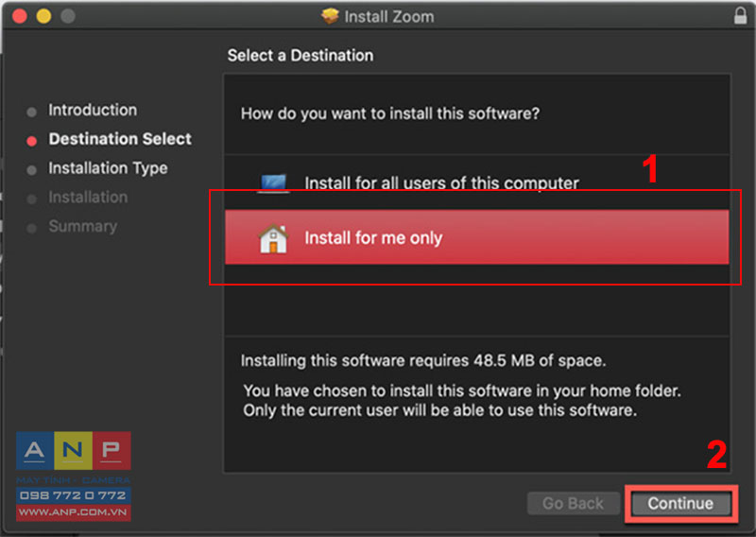Select the dimmed Summary step
Screen dimensions: 756x537
(83, 226)
